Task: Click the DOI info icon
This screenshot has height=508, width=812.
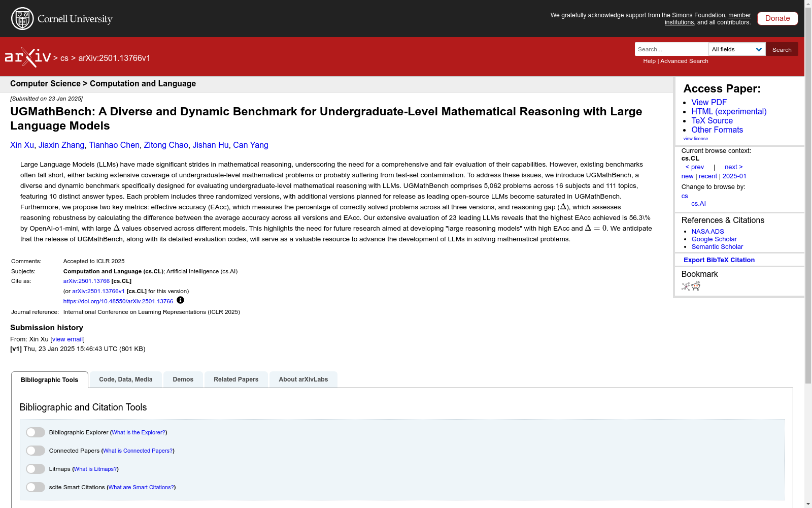Action: [180, 300]
